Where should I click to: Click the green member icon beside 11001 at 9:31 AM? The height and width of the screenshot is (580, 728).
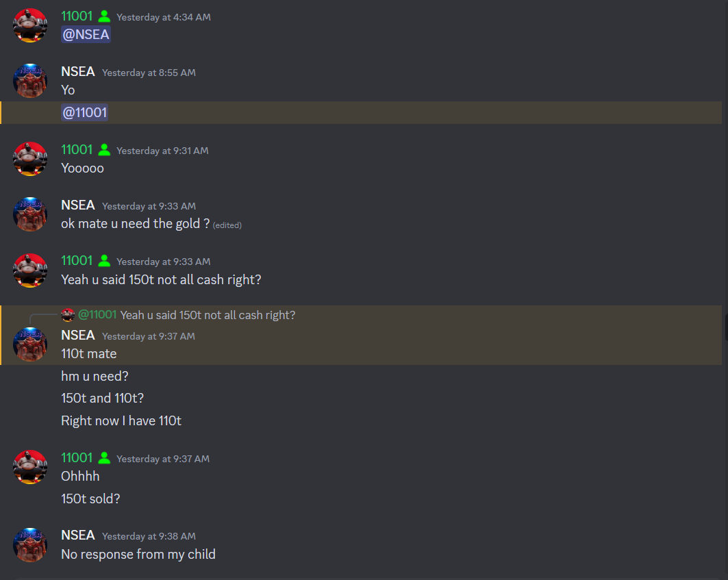coord(105,150)
